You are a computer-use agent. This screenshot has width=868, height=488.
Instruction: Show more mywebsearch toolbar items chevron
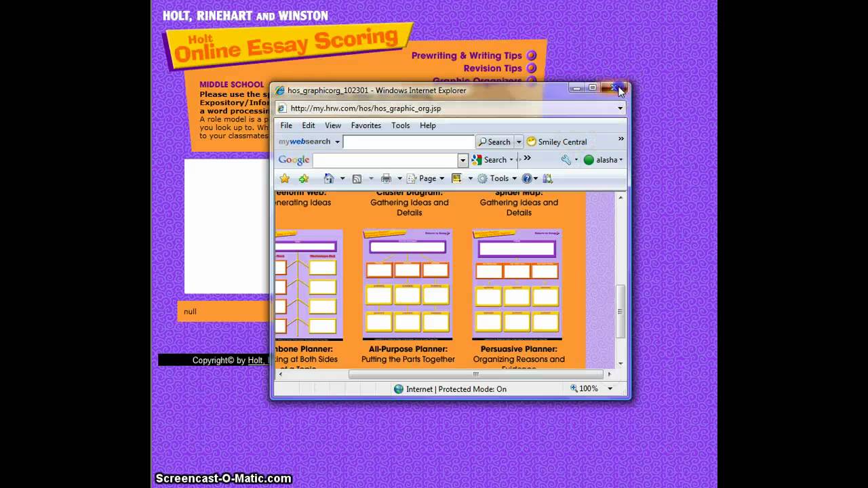(x=620, y=139)
